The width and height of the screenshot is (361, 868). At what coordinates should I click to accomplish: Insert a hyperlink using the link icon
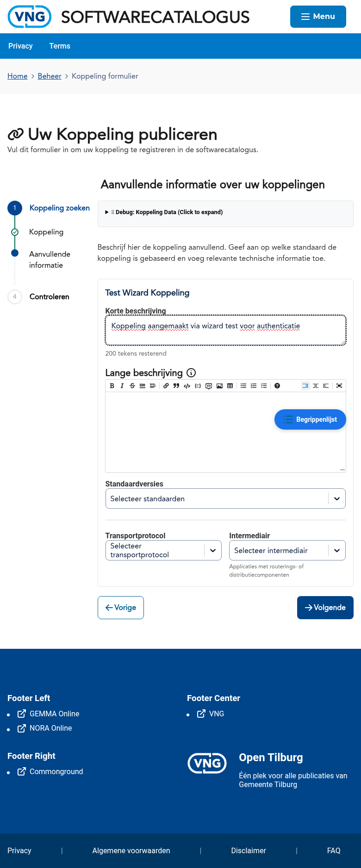(166, 386)
